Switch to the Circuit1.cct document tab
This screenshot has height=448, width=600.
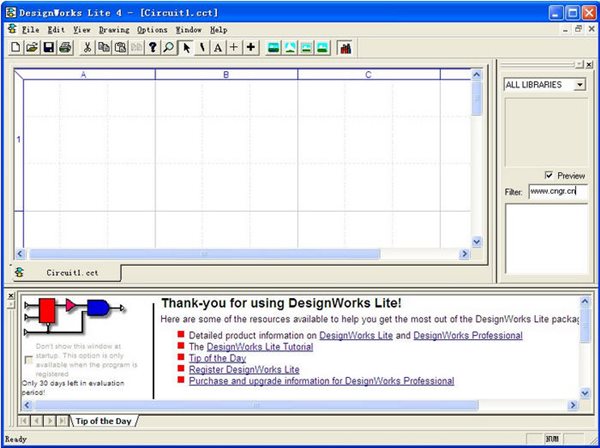tap(67, 272)
